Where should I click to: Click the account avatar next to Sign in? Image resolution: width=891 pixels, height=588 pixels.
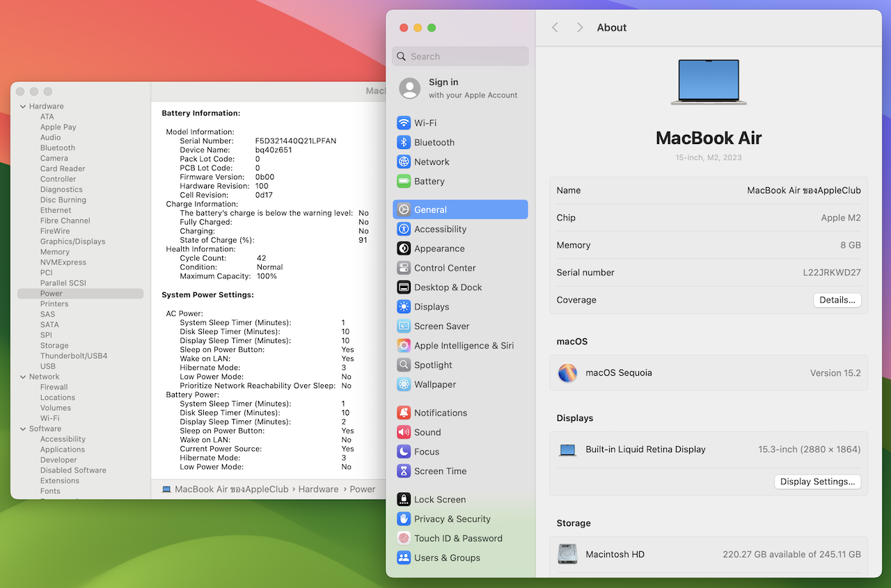tap(410, 88)
